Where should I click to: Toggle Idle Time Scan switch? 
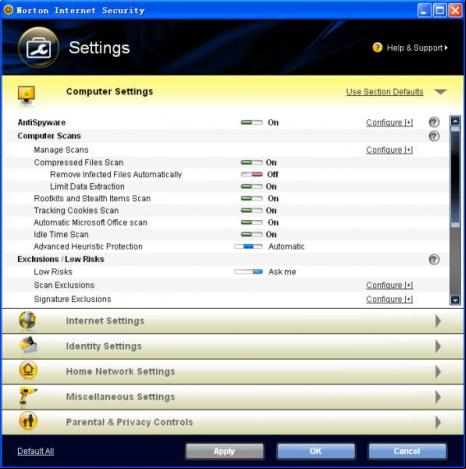coord(252,235)
